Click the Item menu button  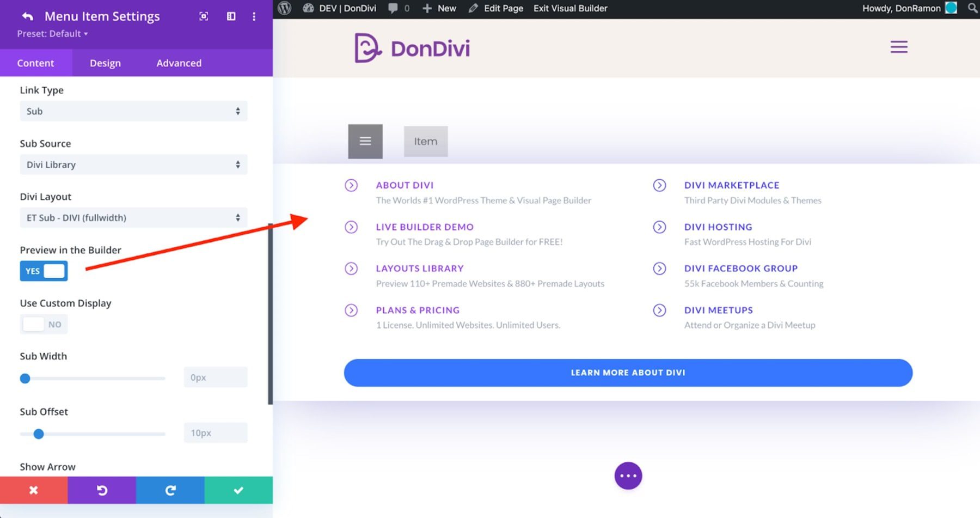click(x=426, y=142)
